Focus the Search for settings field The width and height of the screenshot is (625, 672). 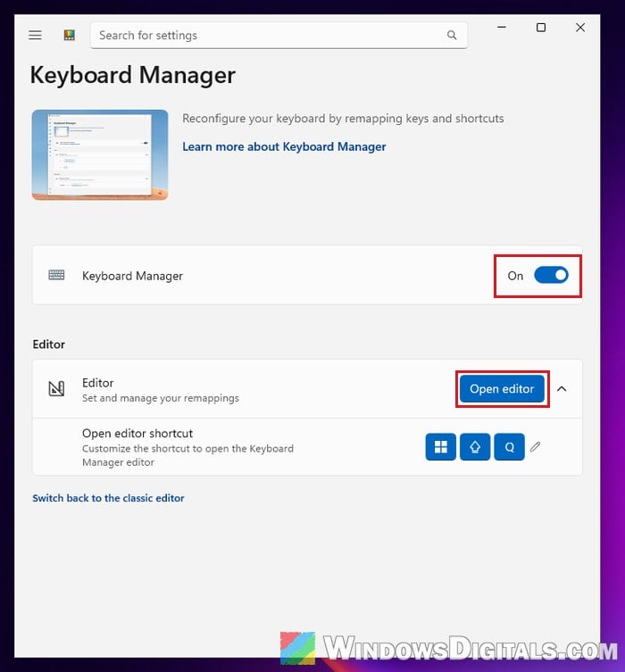(279, 35)
